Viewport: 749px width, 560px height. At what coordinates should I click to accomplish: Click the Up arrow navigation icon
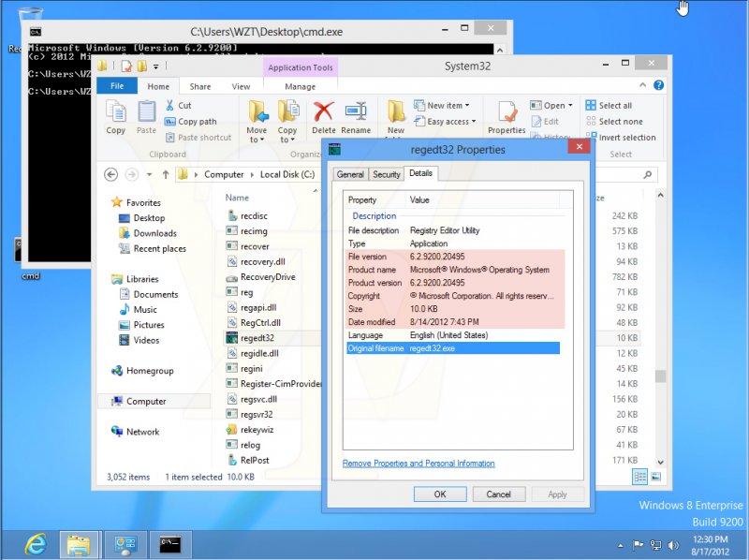pos(166,174)
